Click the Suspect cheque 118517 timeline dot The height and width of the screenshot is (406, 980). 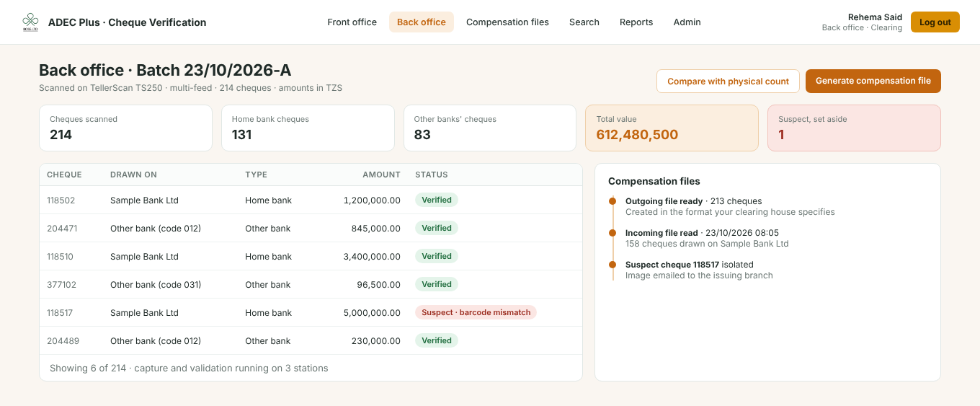pyautogui.click(x=612, y=265)
